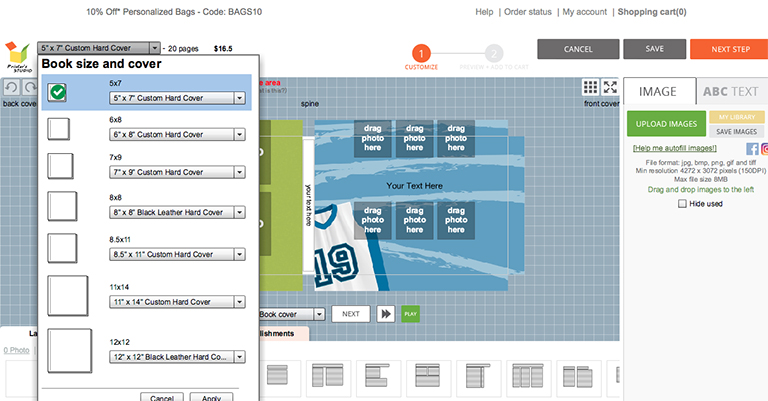Open Instagram photo import icon

click(765, 149)
